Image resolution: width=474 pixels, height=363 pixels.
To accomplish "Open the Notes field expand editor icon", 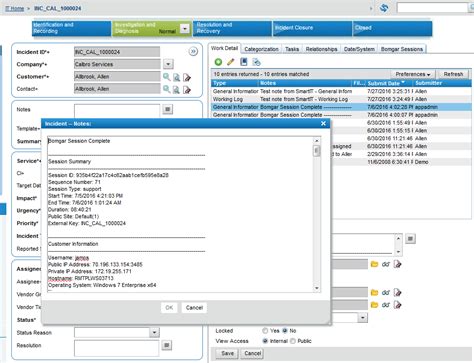I will point(168,109).
